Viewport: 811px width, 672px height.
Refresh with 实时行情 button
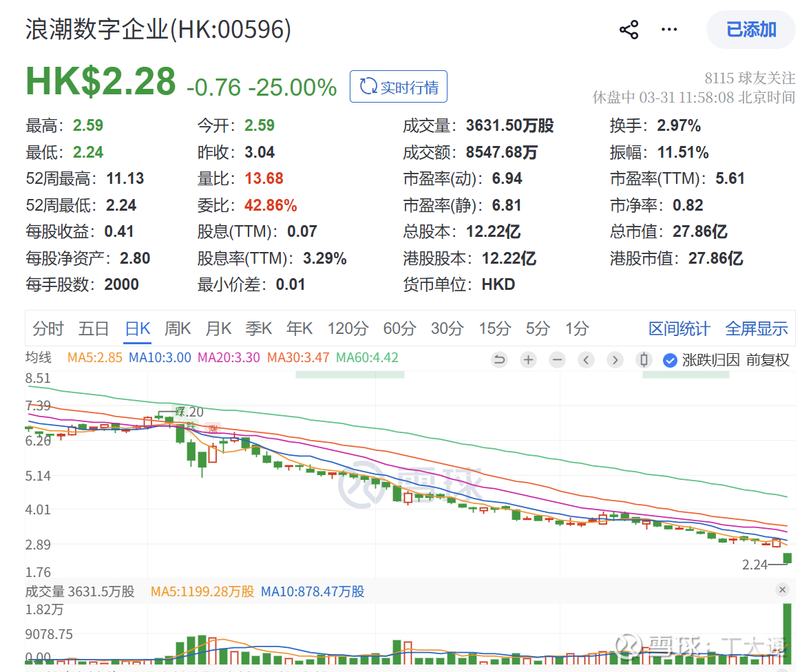[398, 86]
